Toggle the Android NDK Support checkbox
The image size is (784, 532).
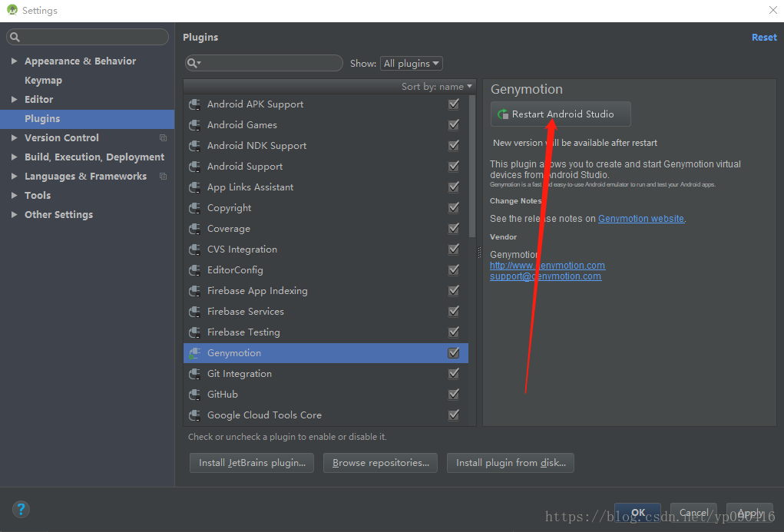tap(454, 146)
